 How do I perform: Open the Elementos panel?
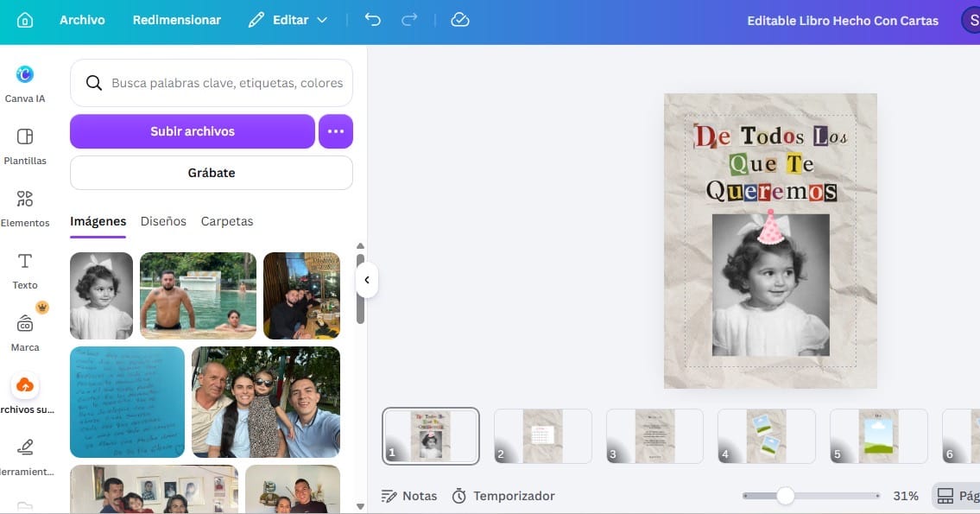[x=25, y=209]
